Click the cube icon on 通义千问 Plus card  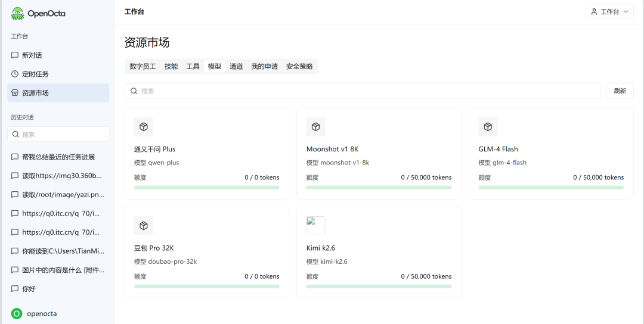[x=143, y=127]
